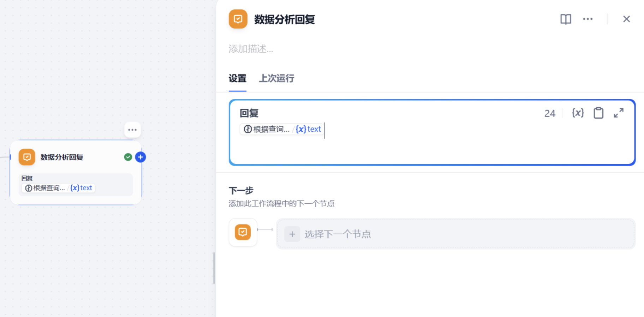Click the panel title 数据分析回复 to rename

click(285, 19)
